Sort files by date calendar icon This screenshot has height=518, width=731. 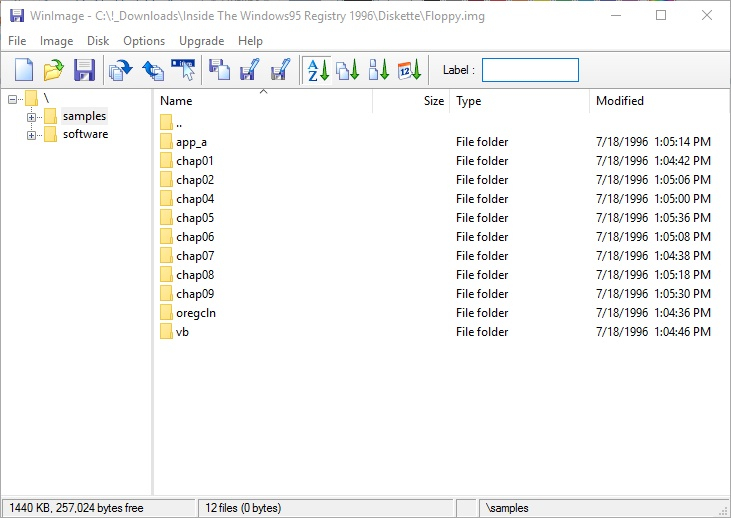[x=409, y=70]
